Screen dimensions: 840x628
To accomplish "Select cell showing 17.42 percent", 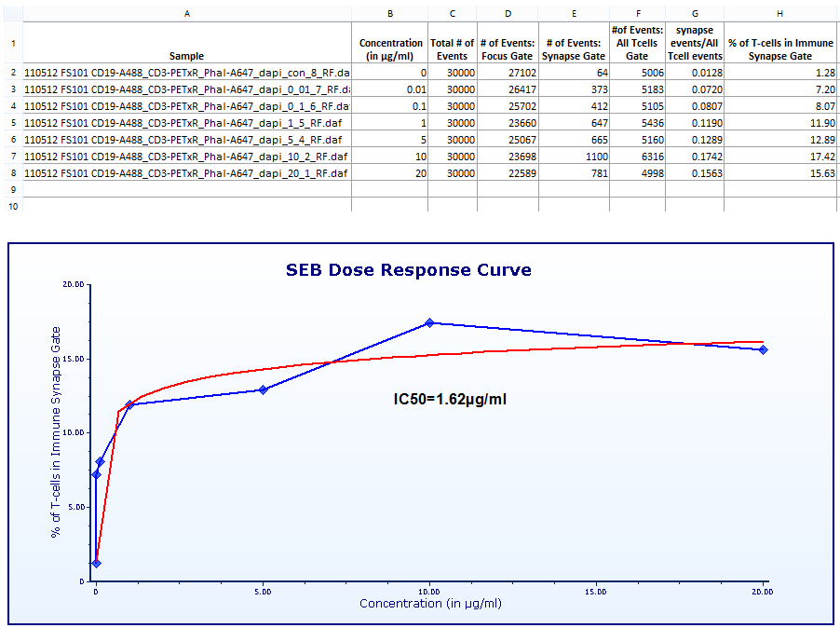I will 780,157.
